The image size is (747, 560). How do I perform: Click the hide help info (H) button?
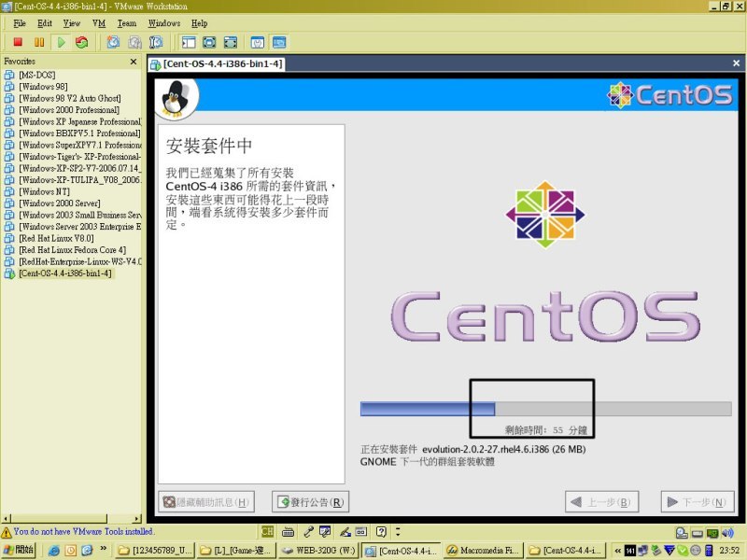[205, 502]
